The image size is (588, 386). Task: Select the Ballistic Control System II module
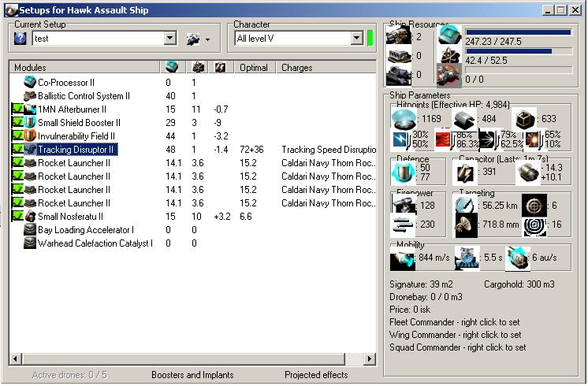[x=84, y=96]
